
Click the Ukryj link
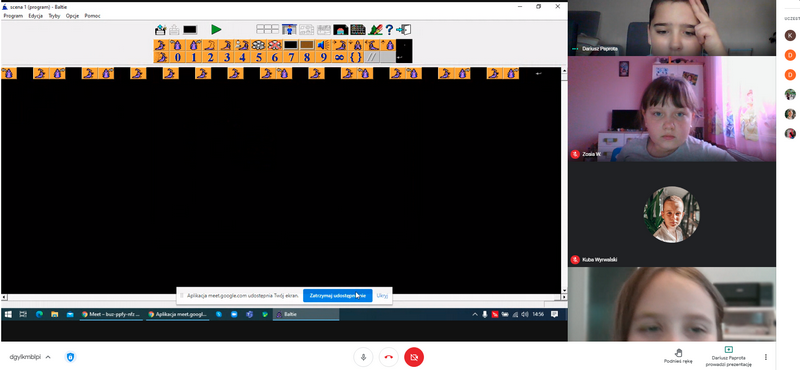[x=382, y=295]
